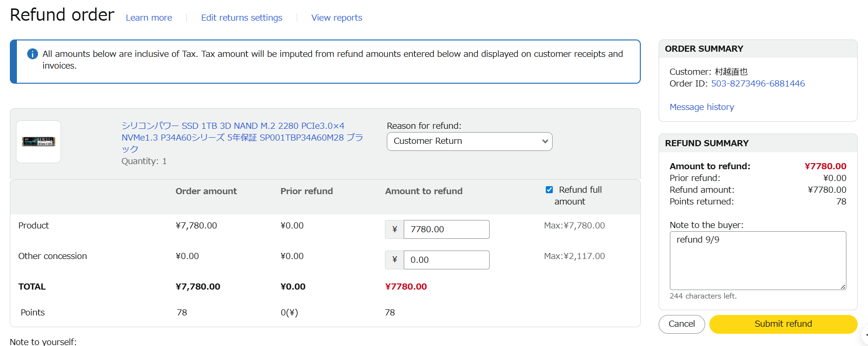Click the Learn more link
This screenshot has width=868, height=346.
pyautogui.click(x=149, y=18)
